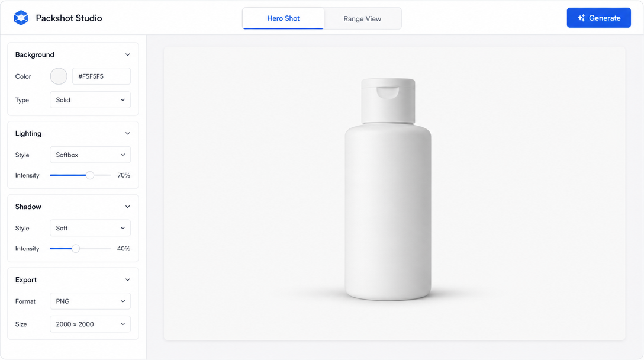Click the Generate button
Viewport: 644px width, 360px height.
pos(599,18)
